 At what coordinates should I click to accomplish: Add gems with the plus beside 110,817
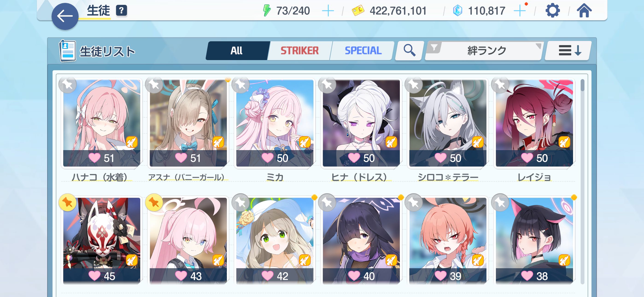(519, 11)
